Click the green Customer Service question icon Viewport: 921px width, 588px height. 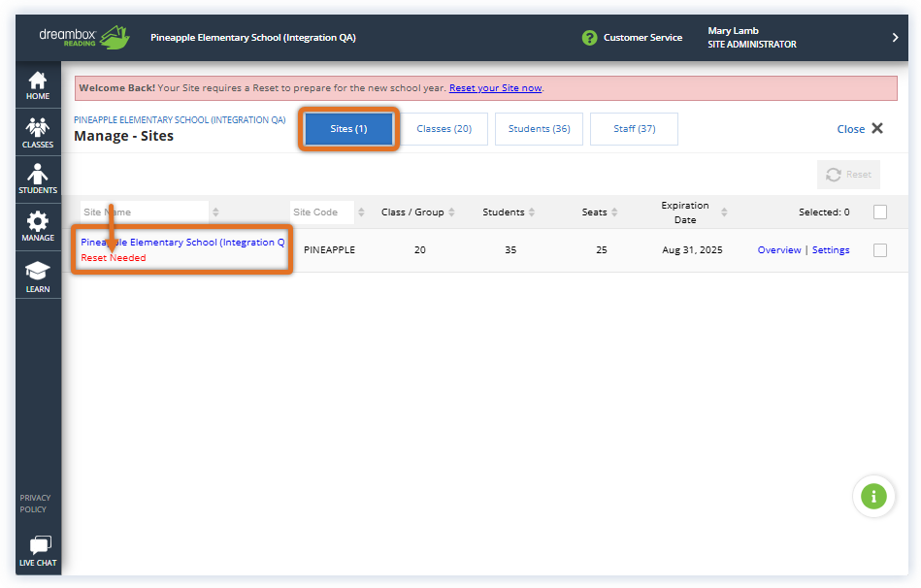click(x=589, y=38)
